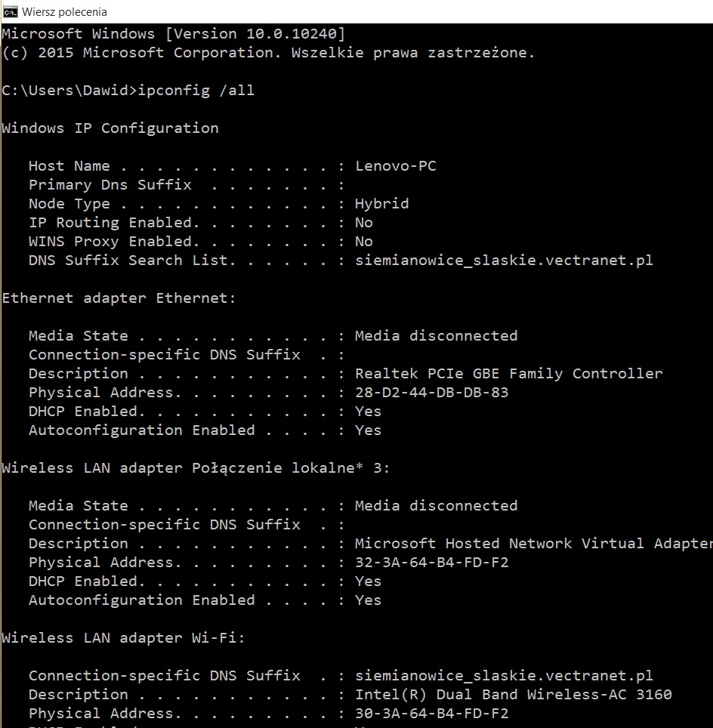Click the MAC address 28-D2-44-DB-DB-83

coord(431,393)
